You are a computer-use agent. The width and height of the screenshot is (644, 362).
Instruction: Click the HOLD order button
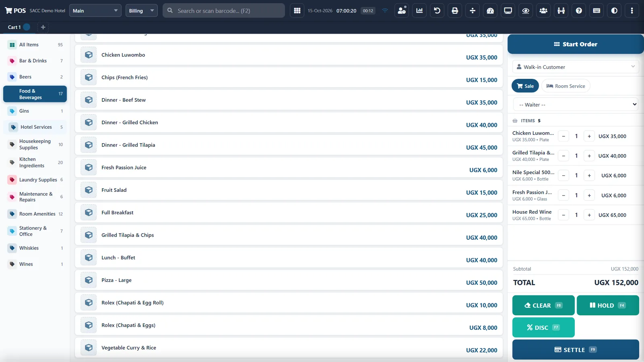point(608,305)
